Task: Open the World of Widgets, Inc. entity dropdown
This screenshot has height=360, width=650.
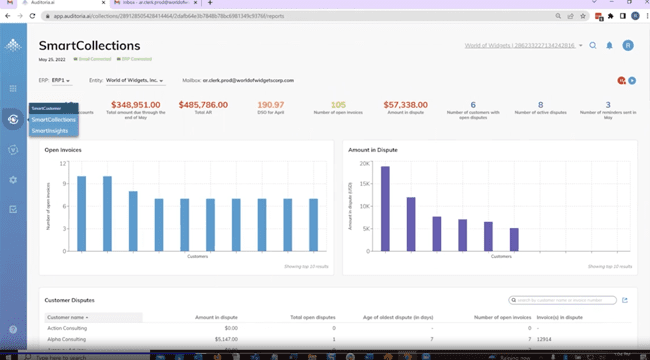Action: pos(135,80)
